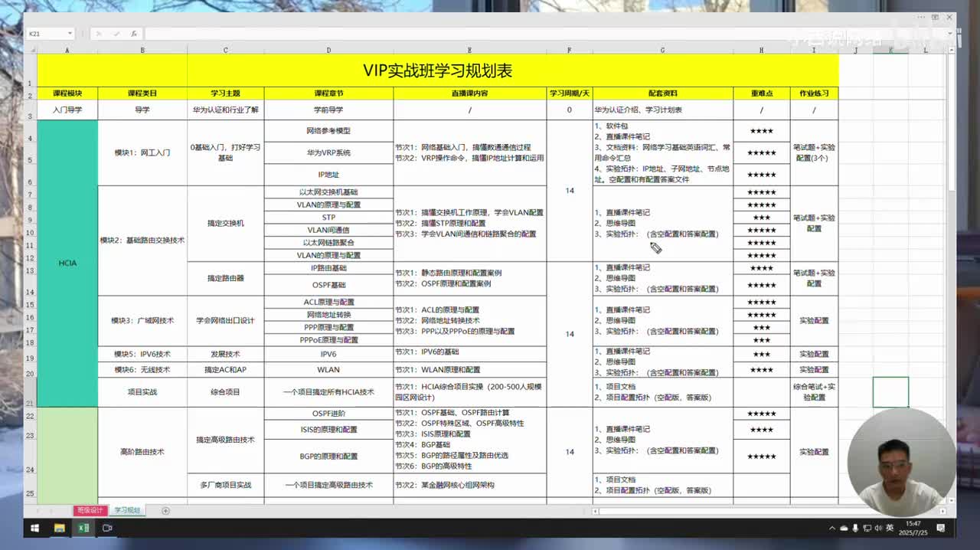Click the 英 input method indicator

click(890, 529)
